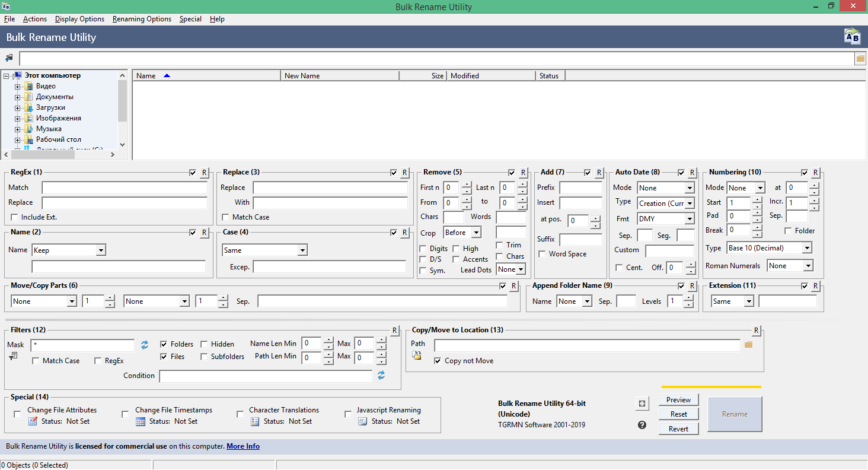Toggle the Subfolders filter checkbox
The image size is (868, 470).
tap(204, 357)
